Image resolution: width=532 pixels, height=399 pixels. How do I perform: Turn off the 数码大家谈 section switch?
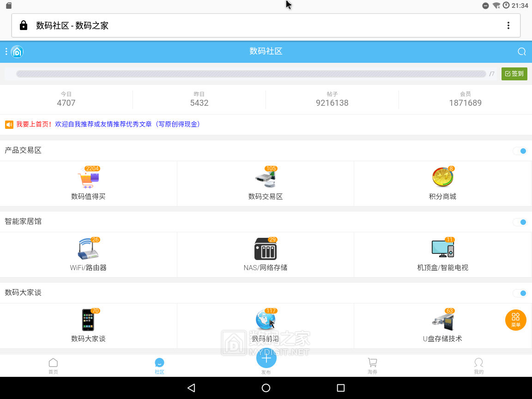tap(520, 293)
